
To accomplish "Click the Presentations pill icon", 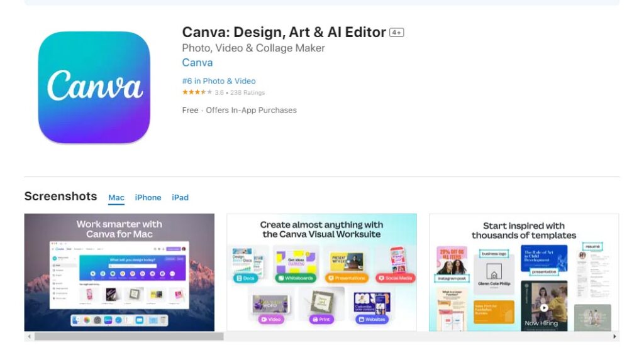I will point(347,278).
